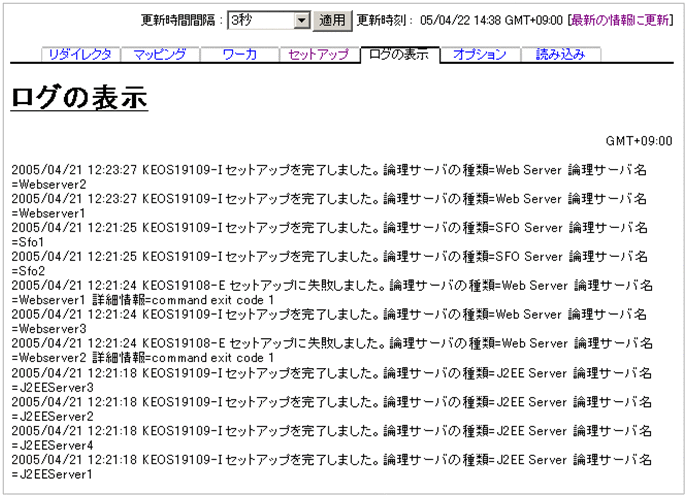Open the ワーカ tab
The width and height of the screenshot is (687, 497).
coord(240,54)
